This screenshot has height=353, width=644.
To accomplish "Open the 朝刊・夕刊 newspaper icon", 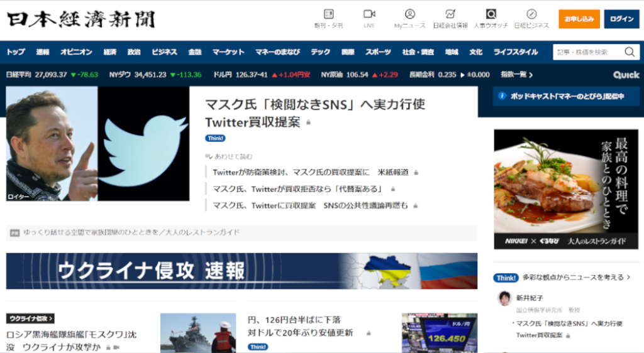I will coord(328,14).
